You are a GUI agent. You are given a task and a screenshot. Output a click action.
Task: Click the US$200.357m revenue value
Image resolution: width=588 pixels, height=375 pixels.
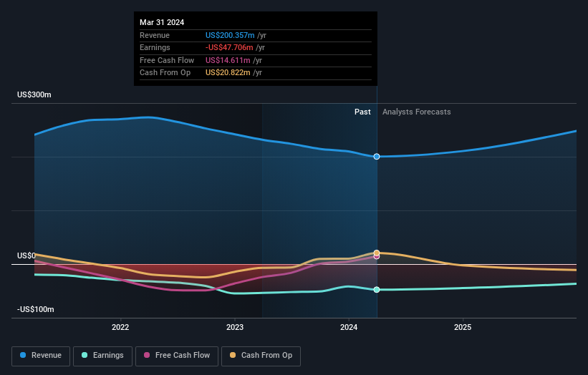[x=230, y=35]
